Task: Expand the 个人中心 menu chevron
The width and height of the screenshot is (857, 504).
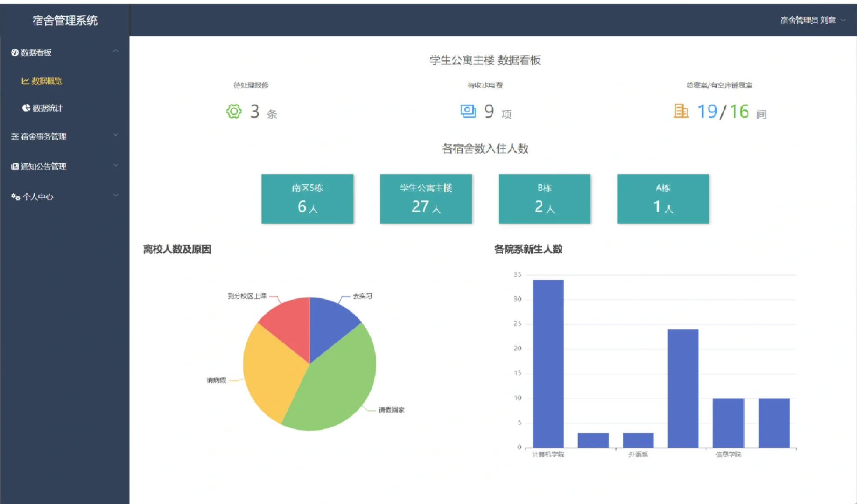Action: click(116, 195)
